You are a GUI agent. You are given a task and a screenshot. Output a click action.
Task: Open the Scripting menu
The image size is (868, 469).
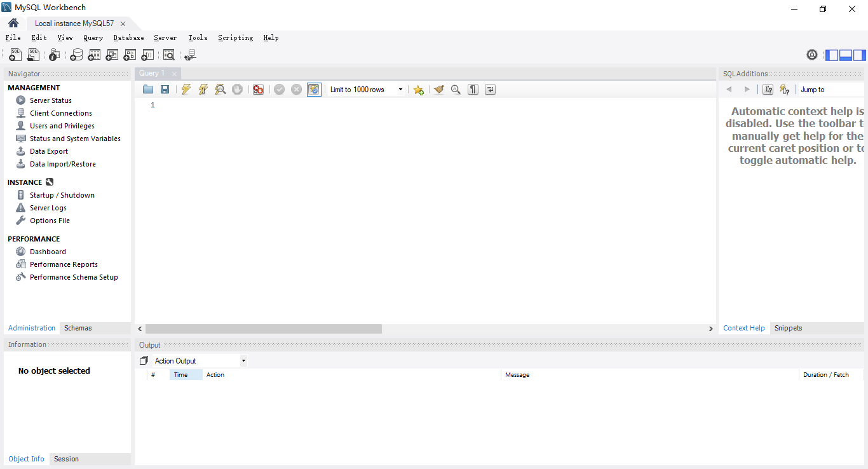[x=235, y=37]
